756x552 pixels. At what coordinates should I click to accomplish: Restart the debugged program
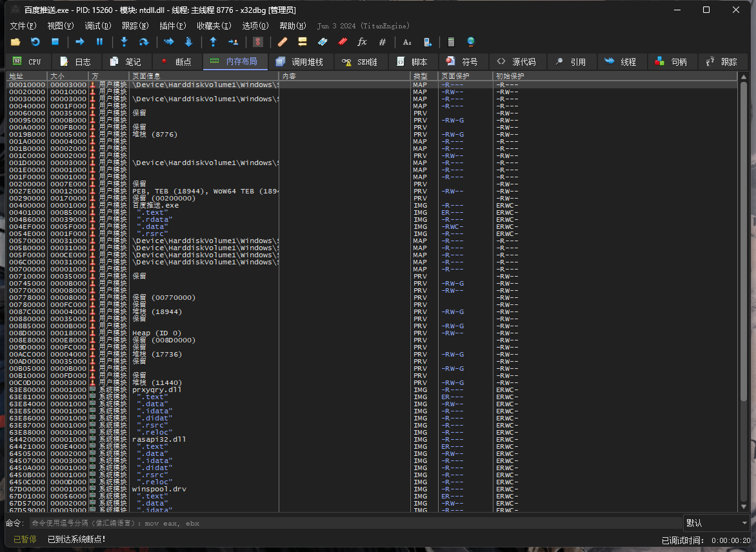(x=35, y=42)
